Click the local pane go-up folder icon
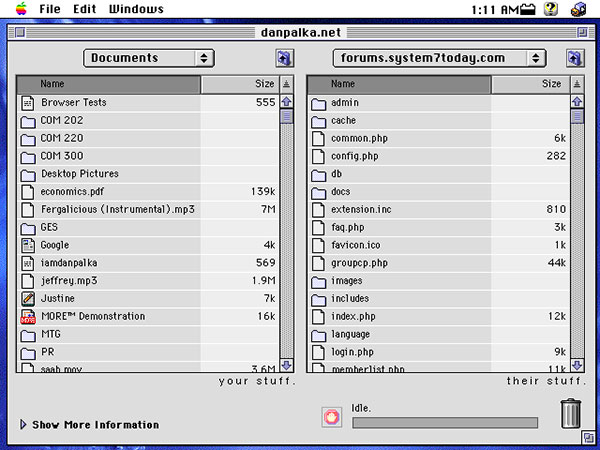The image size is (600, 450). point(284,58)
